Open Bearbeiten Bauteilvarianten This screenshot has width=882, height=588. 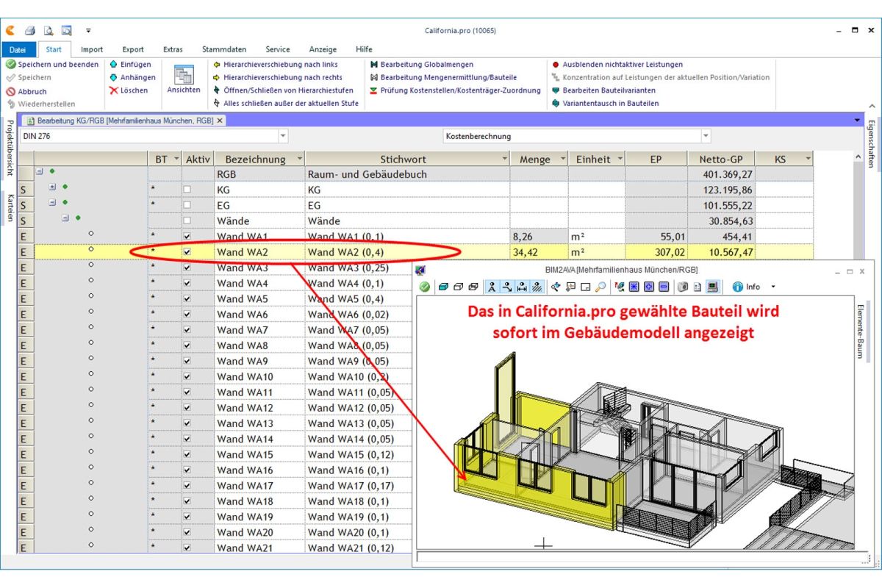(x=603, y=90)
